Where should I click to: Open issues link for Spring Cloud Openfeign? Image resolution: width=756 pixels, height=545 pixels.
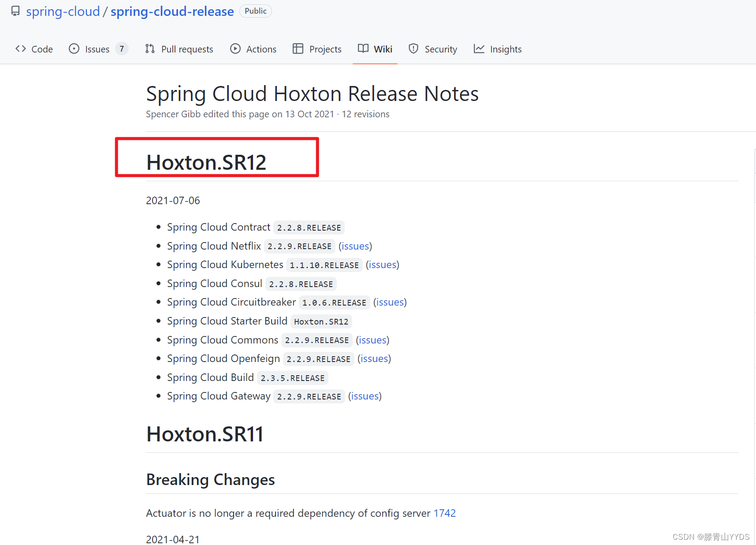point(374,358)
